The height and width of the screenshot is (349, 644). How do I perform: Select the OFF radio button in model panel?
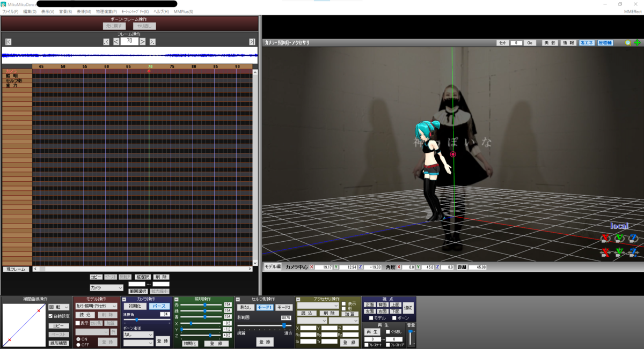pos(78,345)
